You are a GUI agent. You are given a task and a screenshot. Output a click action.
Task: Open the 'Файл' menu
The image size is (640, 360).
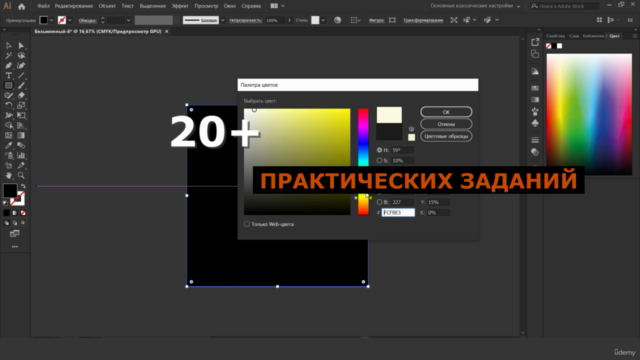point(43,6)
